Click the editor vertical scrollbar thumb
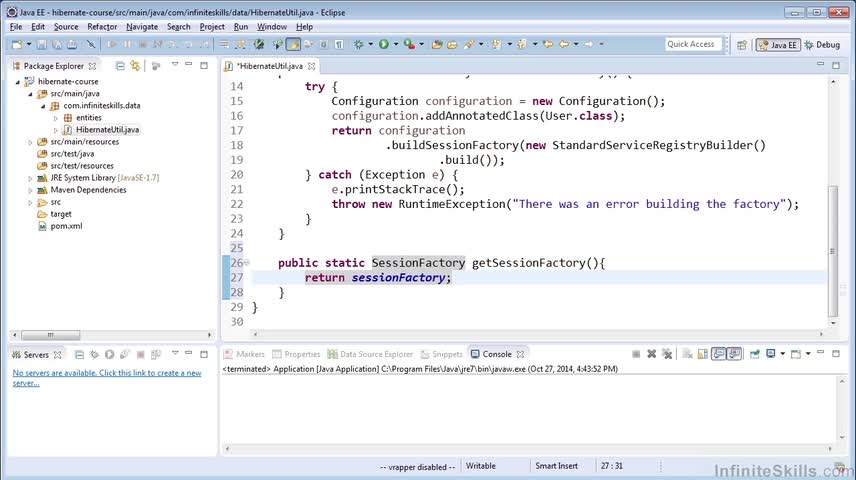 click(x=833, y=251)
